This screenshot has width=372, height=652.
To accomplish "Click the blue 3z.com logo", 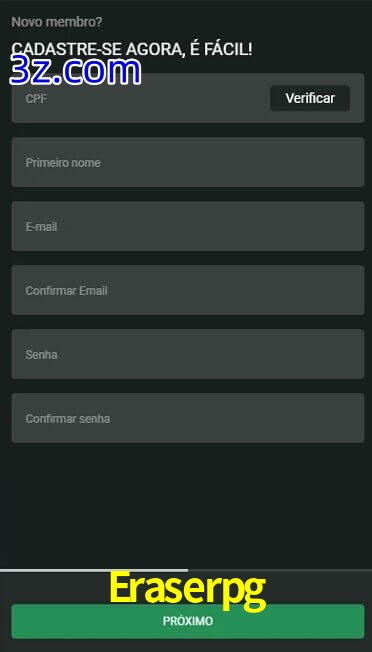I will [75, 71].
